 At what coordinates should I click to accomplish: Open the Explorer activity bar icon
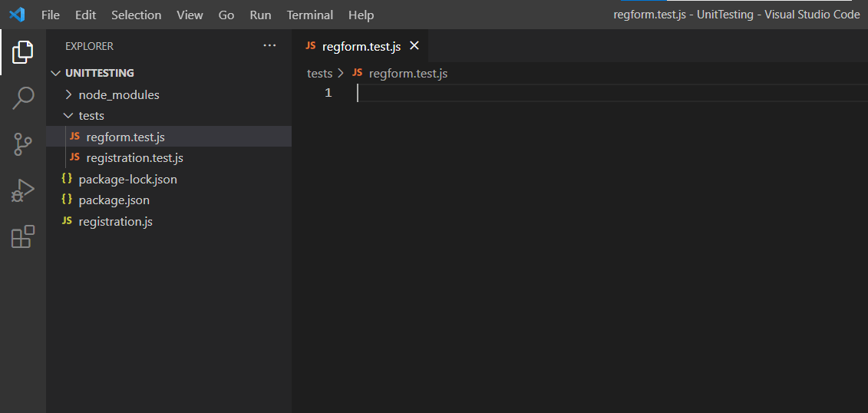[23, 52]
